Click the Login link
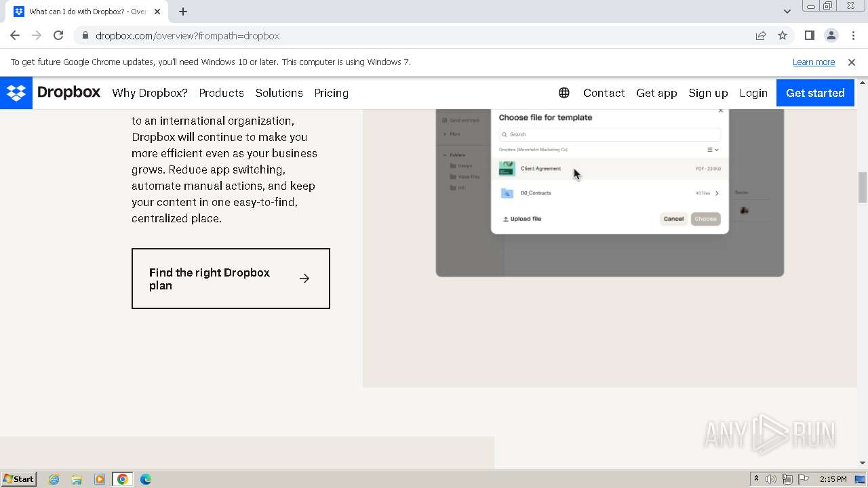This screenshot has height=488, width=868. pyautogui.click(x=753, y=93)
